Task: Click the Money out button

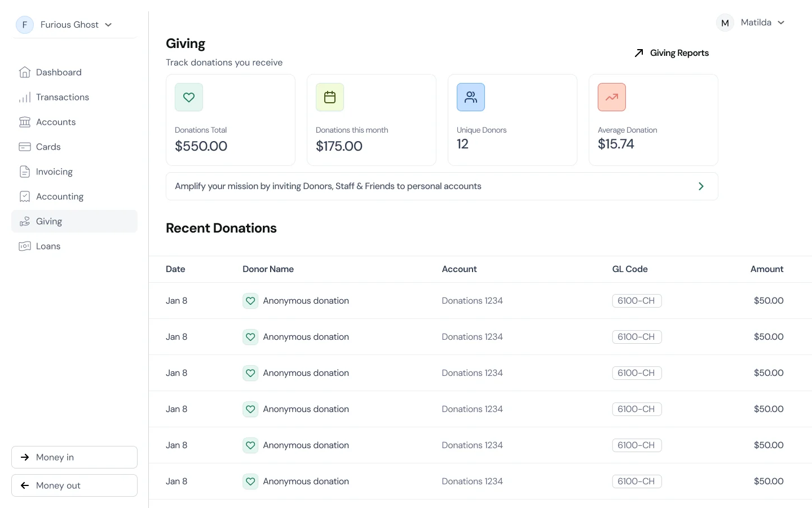Action: click(x=74, y=485)
